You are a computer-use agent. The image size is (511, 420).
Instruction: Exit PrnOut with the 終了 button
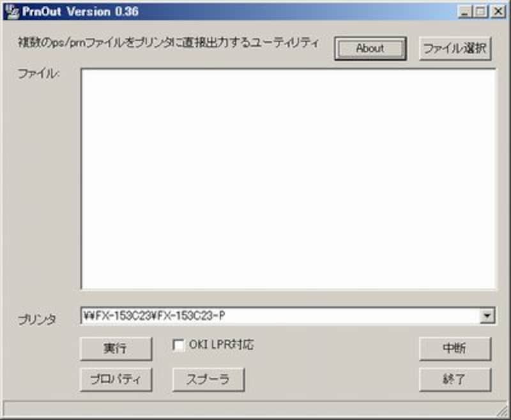point(455,378)
